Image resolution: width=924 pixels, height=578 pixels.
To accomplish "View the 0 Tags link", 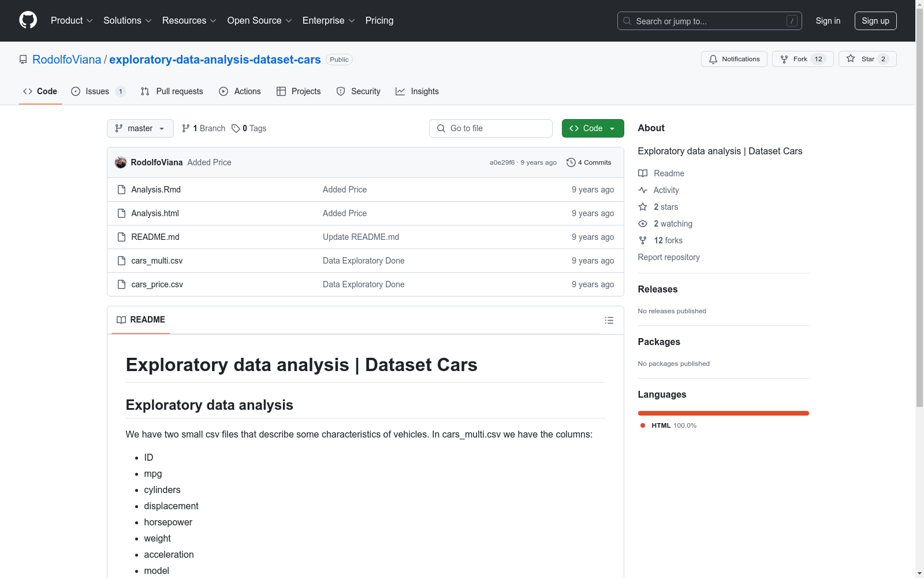I will (249, 128).
